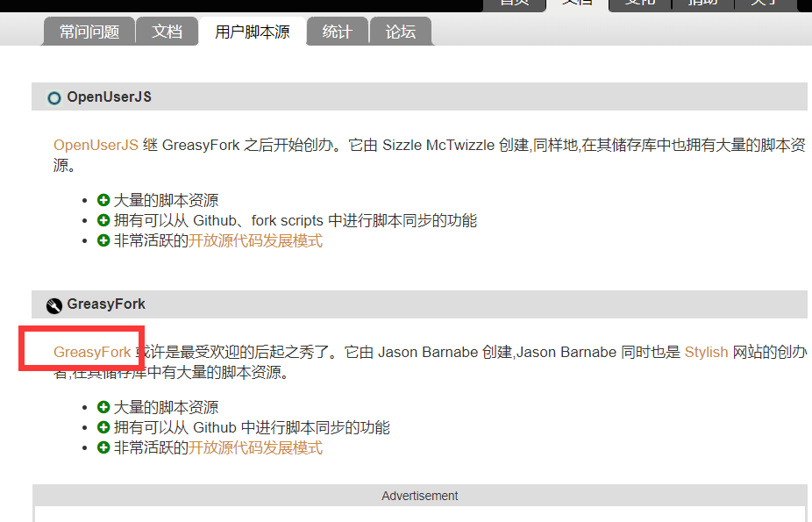
Task: Open the 统计 tab
Action: 337,32
